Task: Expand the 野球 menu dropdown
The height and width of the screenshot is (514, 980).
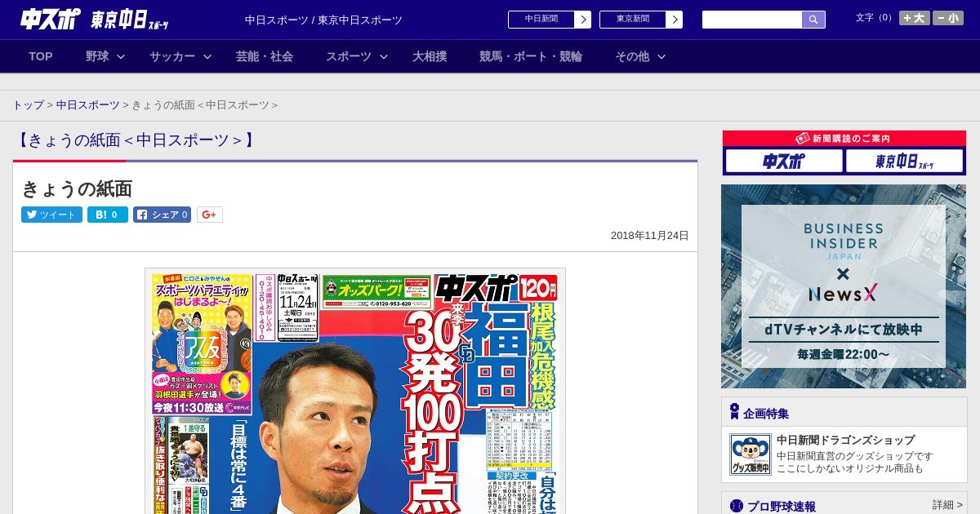Action: [x=105, y=56]
